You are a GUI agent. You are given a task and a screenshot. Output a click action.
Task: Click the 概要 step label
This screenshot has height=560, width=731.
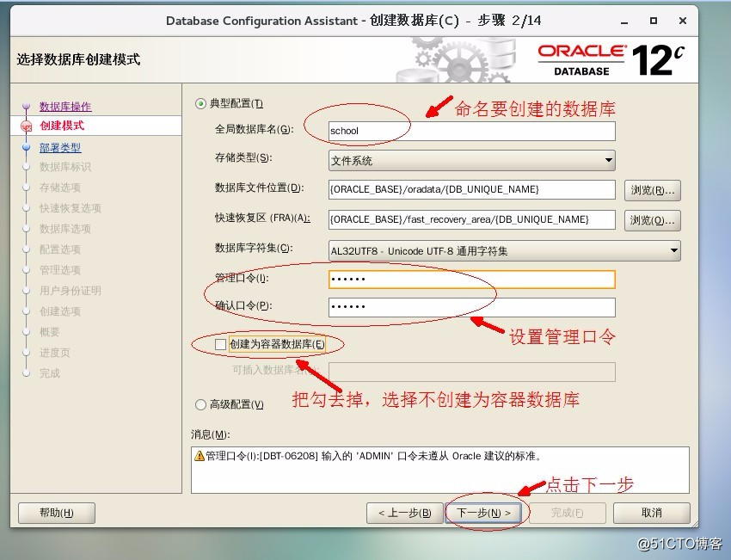click(50, 332)
